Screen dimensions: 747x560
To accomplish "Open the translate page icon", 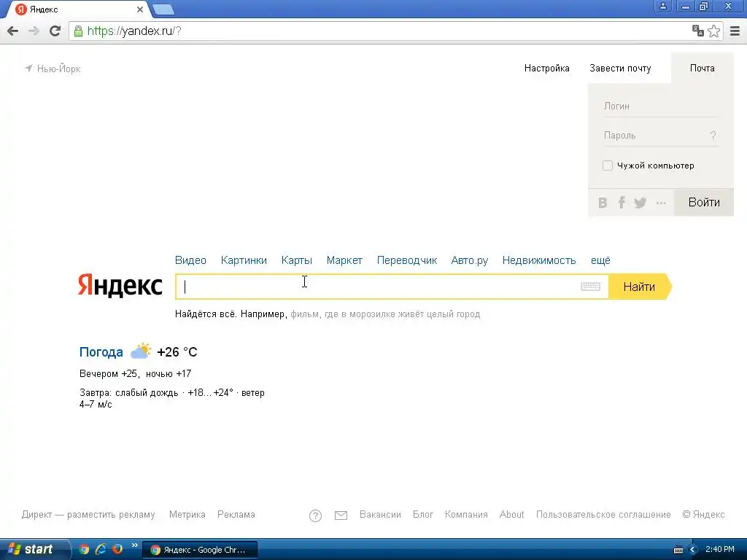I will tap(698, 31).
